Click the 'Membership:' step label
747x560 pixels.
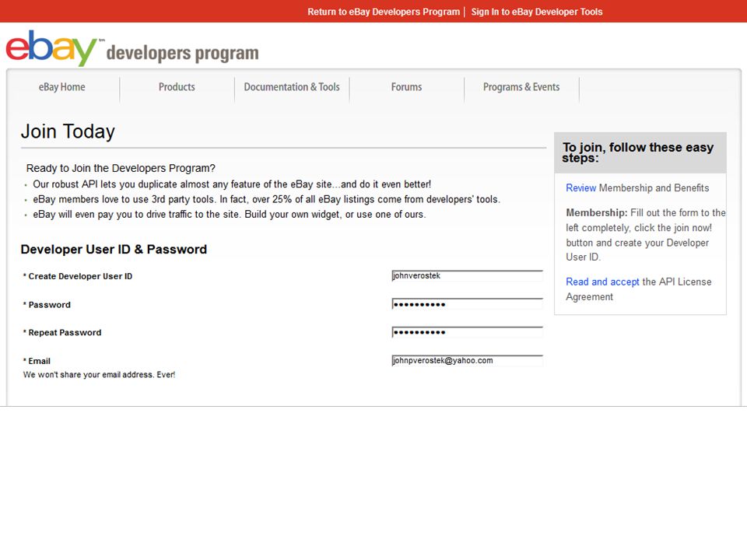[x=597, y=213]
